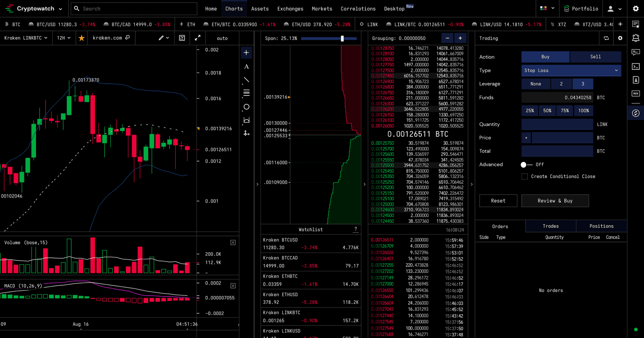644x338 pixels.
Task: Set leverage to None
Action: click(x=536, y=84)
